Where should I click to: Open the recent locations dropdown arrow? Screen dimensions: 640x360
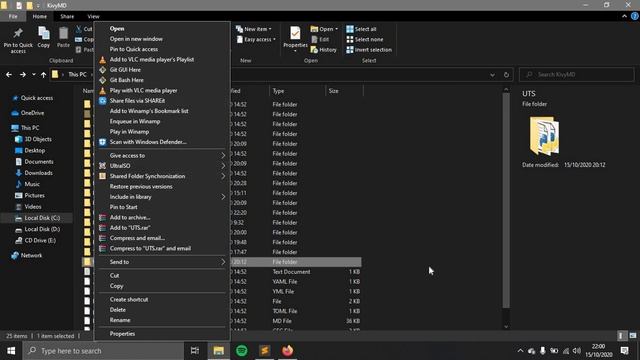(x=33, y=75)
